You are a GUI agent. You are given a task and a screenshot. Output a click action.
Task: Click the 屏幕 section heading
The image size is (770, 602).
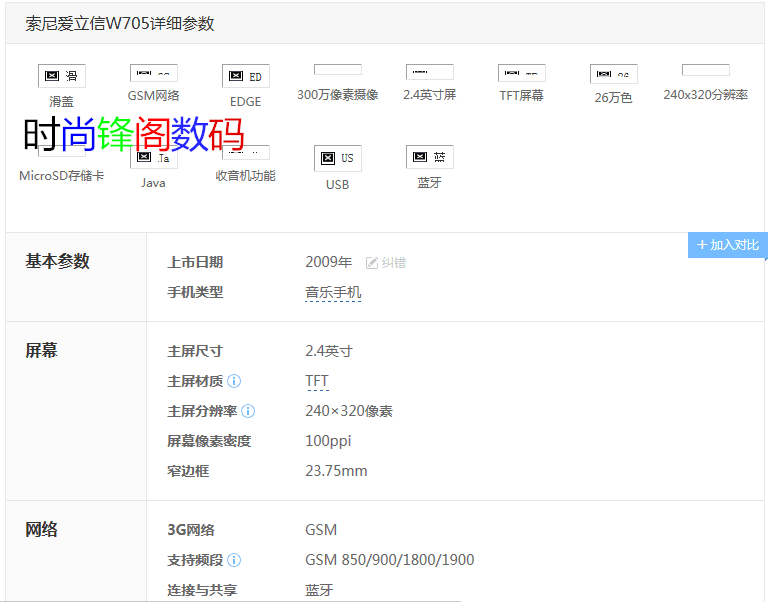point(41,351)
